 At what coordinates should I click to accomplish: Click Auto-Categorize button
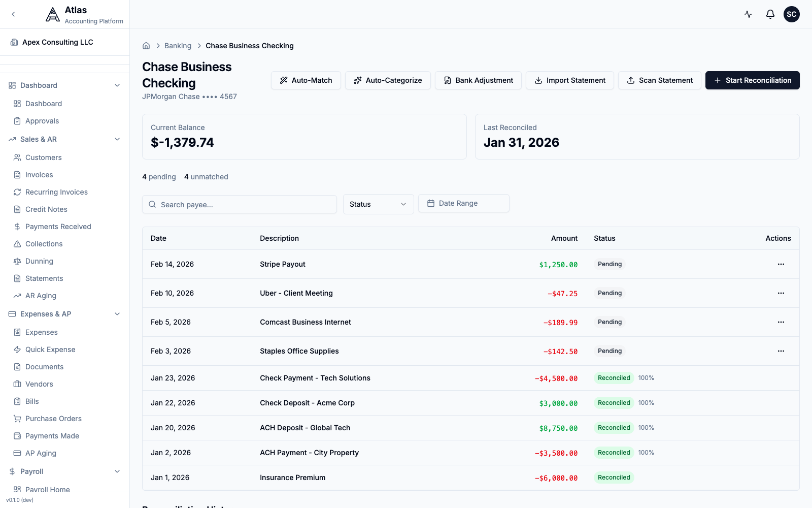coord(388,80)
